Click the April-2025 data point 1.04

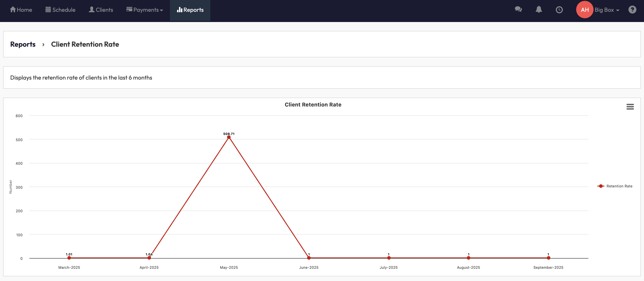tap(149, 258)
